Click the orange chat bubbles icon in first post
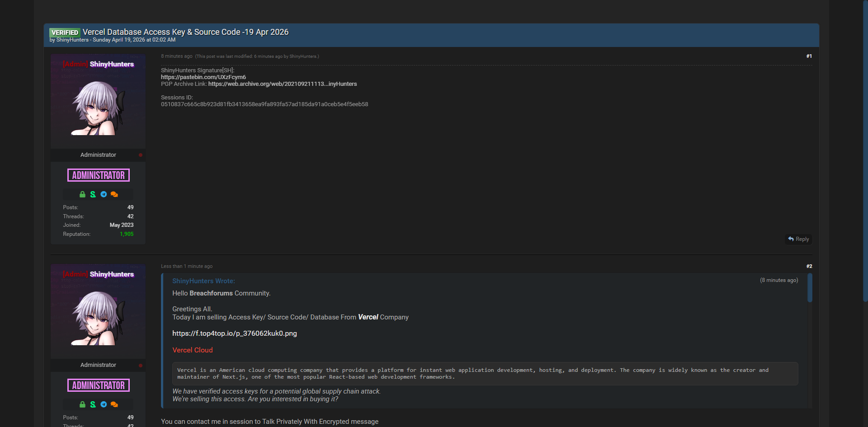 click(114, 194)
